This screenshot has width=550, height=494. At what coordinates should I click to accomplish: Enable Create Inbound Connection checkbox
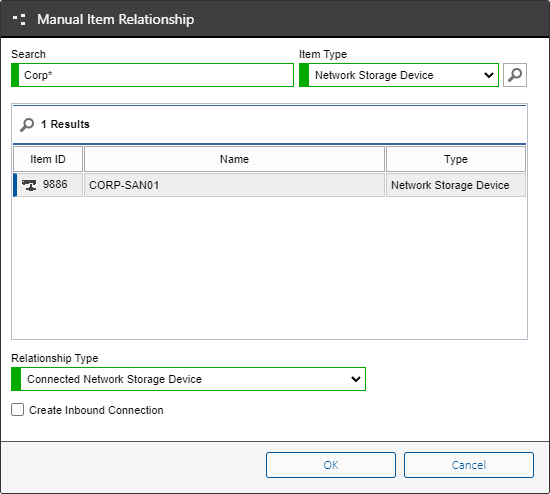click(18, 409)
